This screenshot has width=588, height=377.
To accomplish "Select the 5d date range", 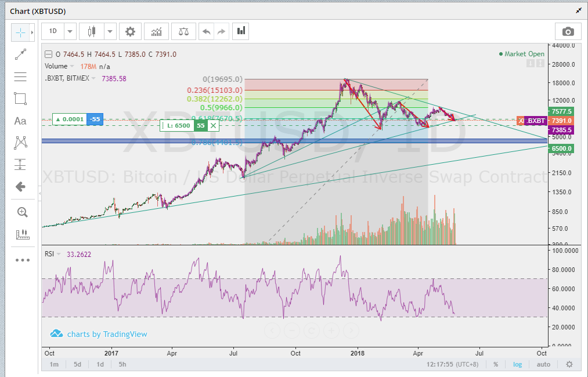I will (x=77, y=364).
